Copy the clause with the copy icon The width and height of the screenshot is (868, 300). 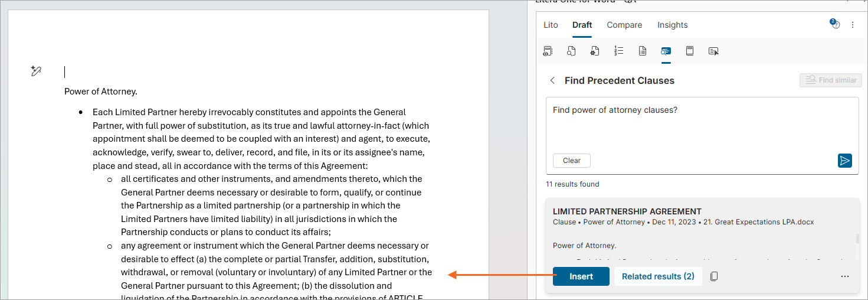tap(714, 276)
